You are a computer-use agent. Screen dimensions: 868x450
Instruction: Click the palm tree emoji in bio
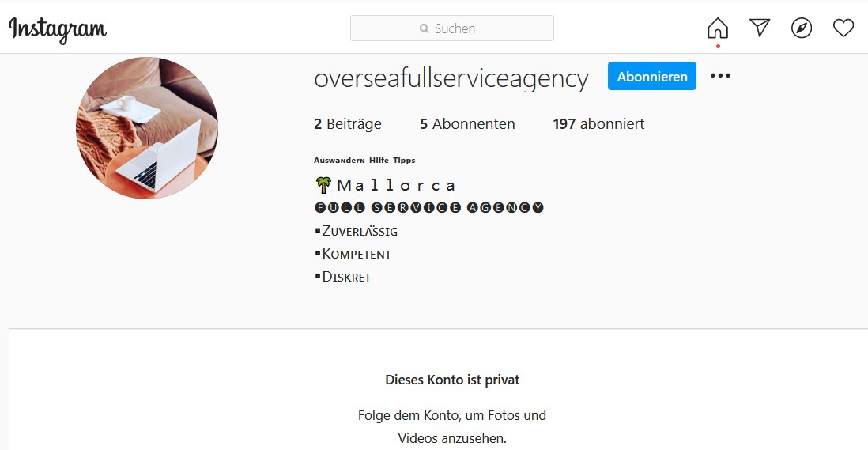323,185
